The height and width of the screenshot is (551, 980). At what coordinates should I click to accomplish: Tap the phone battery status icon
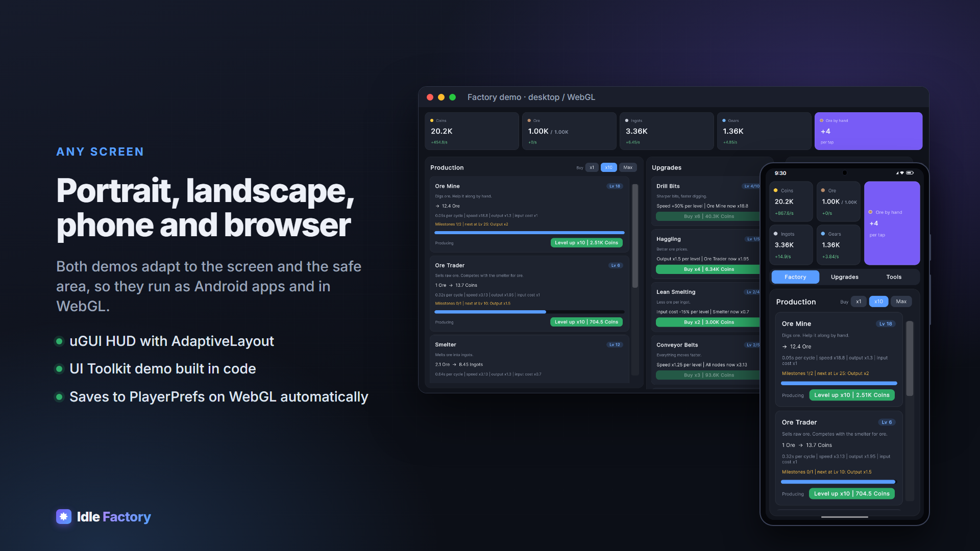coord(910,173)
